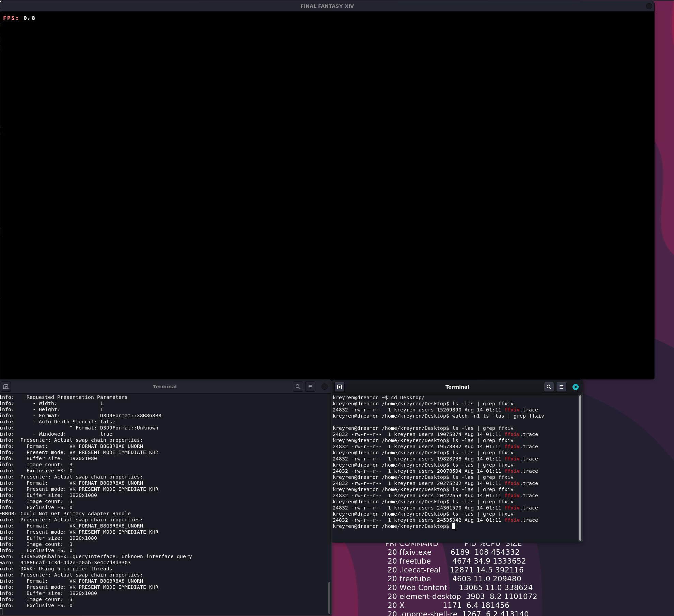Screen dimensions: 674x616
Task: Click the DXVK compiler threads log line
Action: [56, 568]
